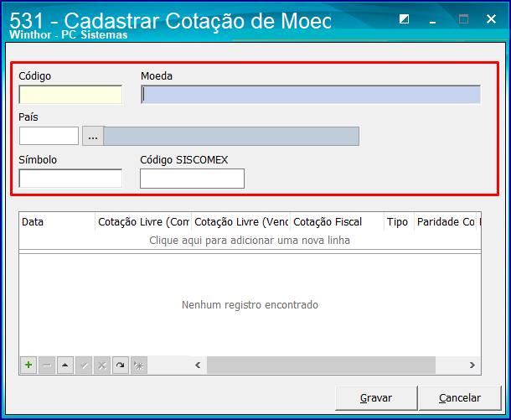Click the asterisk icon in grid toolbar
This screenshot has height=420, width=511.
pyautogui.click(x=139, y=365)
